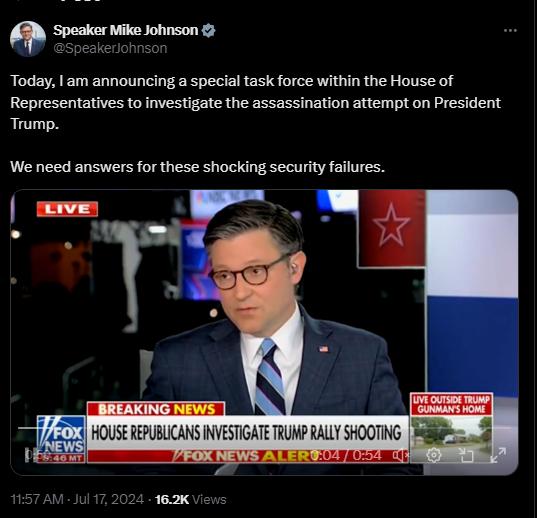537x518 pixels.
Task: Click the Live Outside Trump Gunman's Home inset
Action: (x=451, y=428)
